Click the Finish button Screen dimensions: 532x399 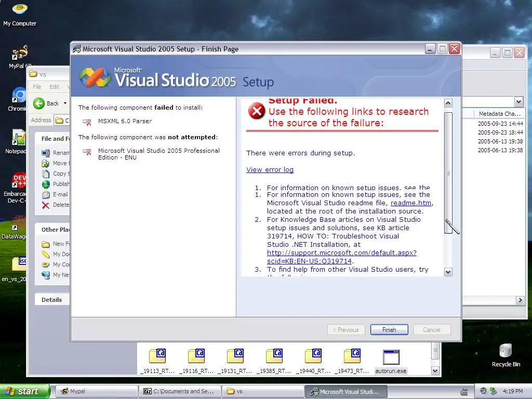pyautogui.click(x=389, y=330)
